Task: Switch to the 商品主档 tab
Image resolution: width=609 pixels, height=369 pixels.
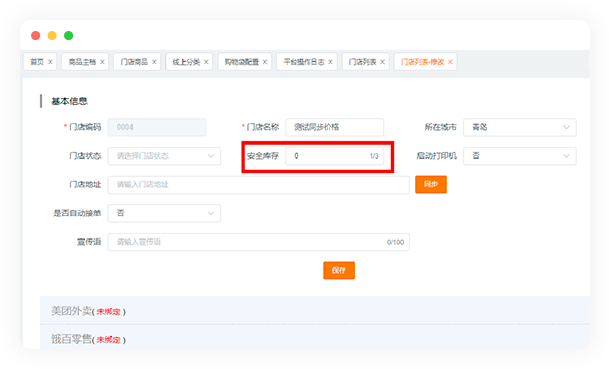Action: 85,62
